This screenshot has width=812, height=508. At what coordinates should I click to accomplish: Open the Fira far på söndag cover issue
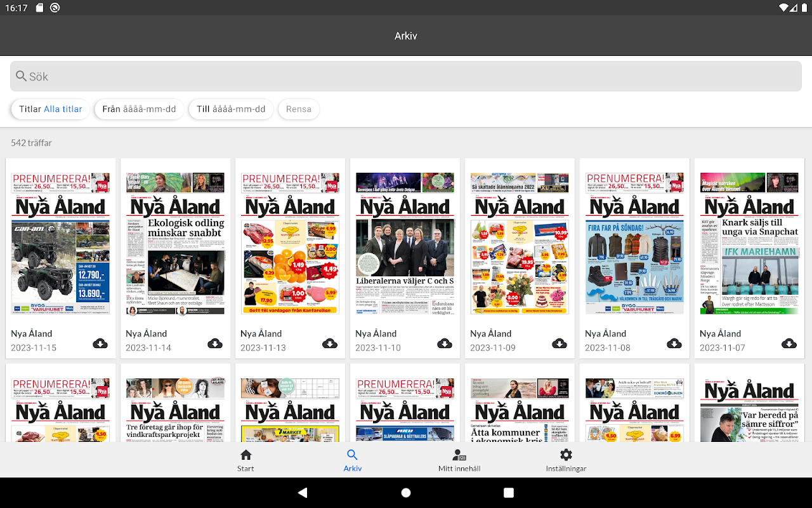pyautogui.click(x=635, y=243)
